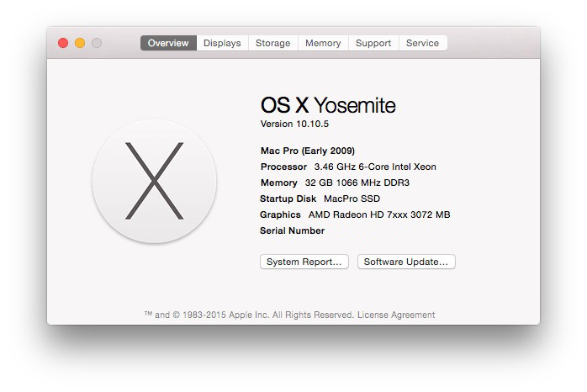Open the Service tab
The width and height of the screenshot is (587, 392).
[x=423, y=43]
